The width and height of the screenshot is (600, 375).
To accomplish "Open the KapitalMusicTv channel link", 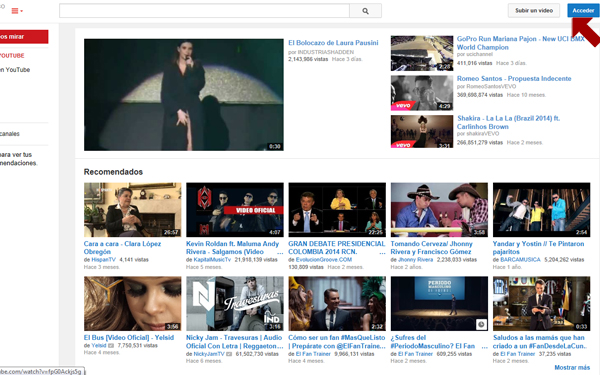I will click(x=212, y=259).
